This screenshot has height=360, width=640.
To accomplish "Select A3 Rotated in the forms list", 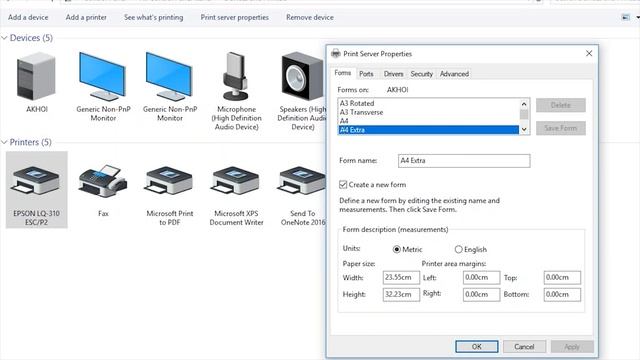I will click(x=429, y=103).
